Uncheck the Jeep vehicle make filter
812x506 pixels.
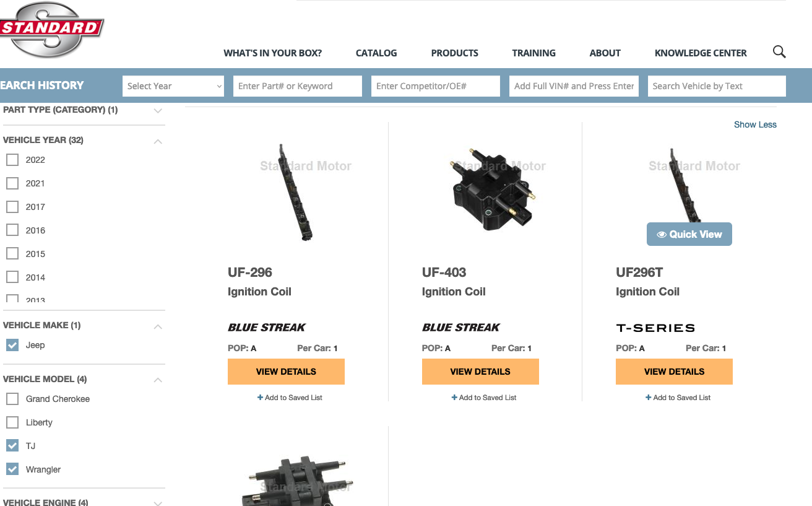tap(12, 345)
